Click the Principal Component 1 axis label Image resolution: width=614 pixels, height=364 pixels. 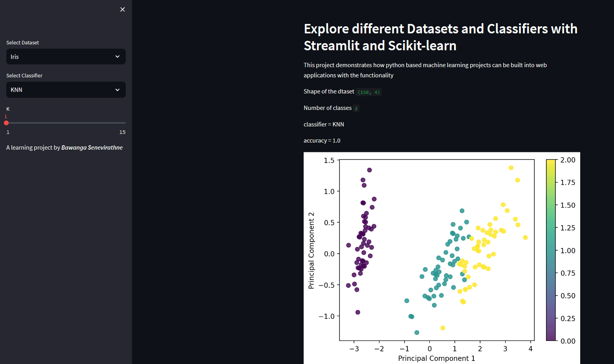pyautogui.click(x=436, y=358)
